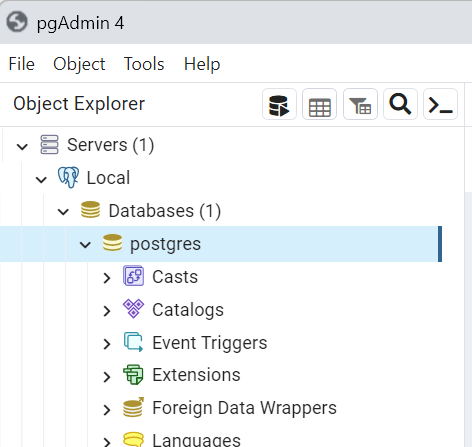The image size is (472, 447).
Task: Open the Object menu
Action: (79, 64)
